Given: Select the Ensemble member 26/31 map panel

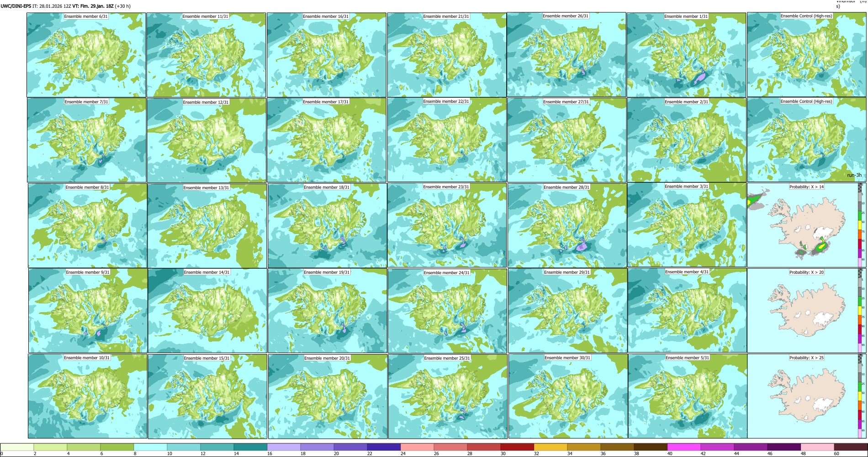Looking at the screenshot, I should coord(566,55).
